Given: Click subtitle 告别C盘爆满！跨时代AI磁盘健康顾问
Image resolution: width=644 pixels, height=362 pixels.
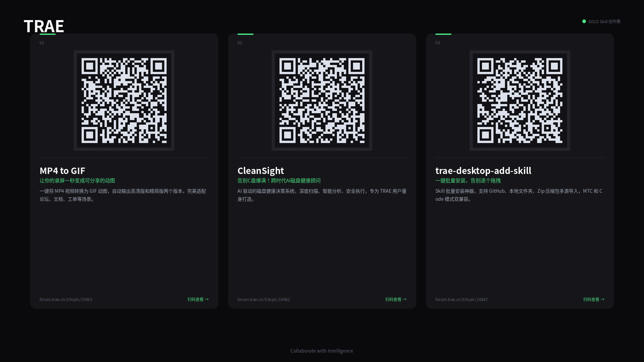Looking at the screenshot, I should click(279, 181).
